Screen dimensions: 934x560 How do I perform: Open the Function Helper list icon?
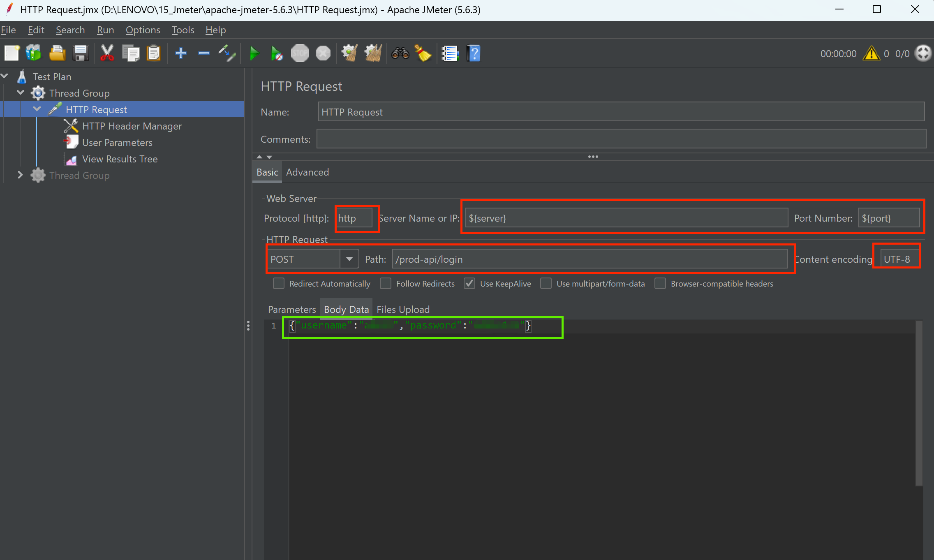pyautogui.click(x=450, y=53)
